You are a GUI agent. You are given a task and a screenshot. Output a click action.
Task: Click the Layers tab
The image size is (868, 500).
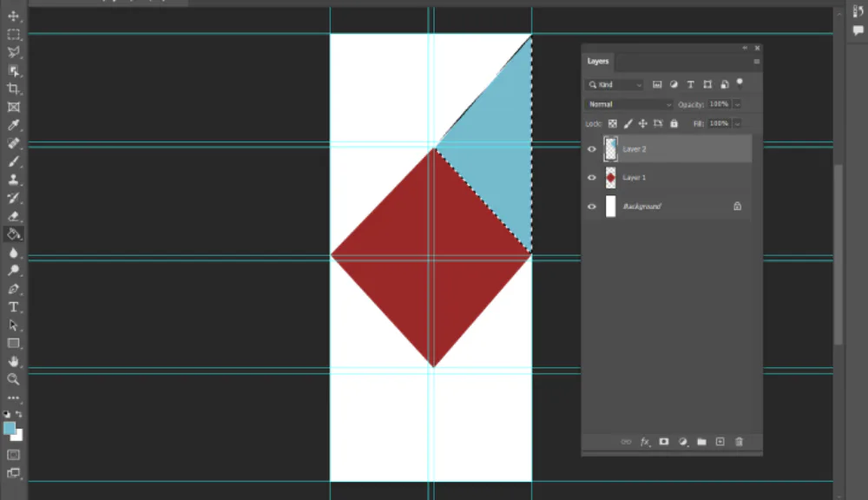[598, 62]
